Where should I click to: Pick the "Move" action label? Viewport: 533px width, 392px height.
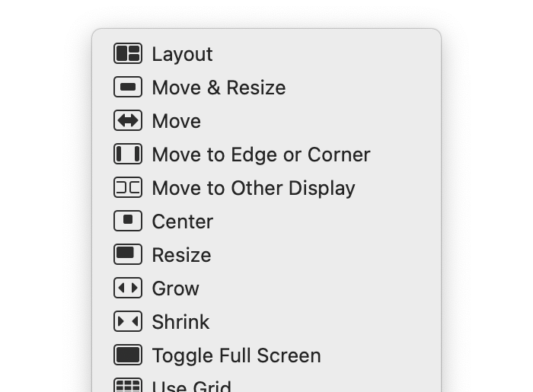tap(176, 121)
